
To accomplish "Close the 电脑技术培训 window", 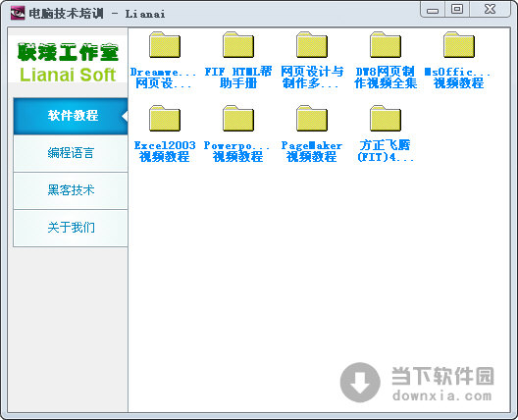I will [x=490, y=9].
